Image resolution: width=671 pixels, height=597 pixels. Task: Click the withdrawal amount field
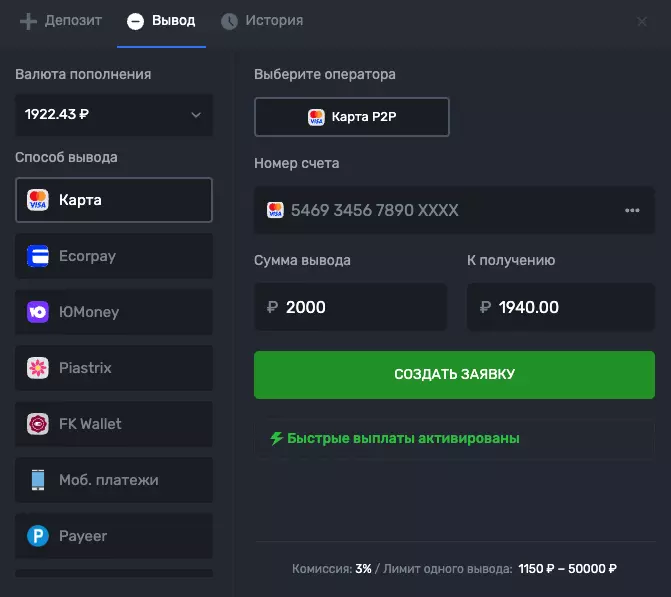tap(350, 307)
